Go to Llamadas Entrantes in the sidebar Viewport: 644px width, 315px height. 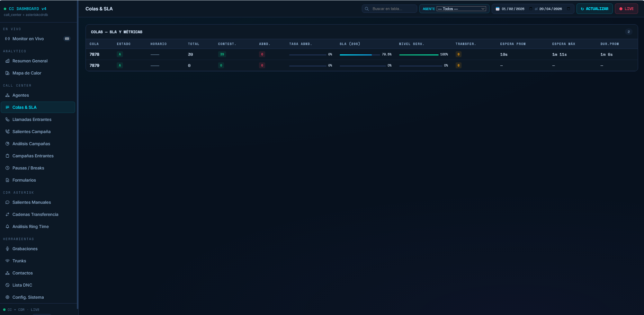pos(32,120)
